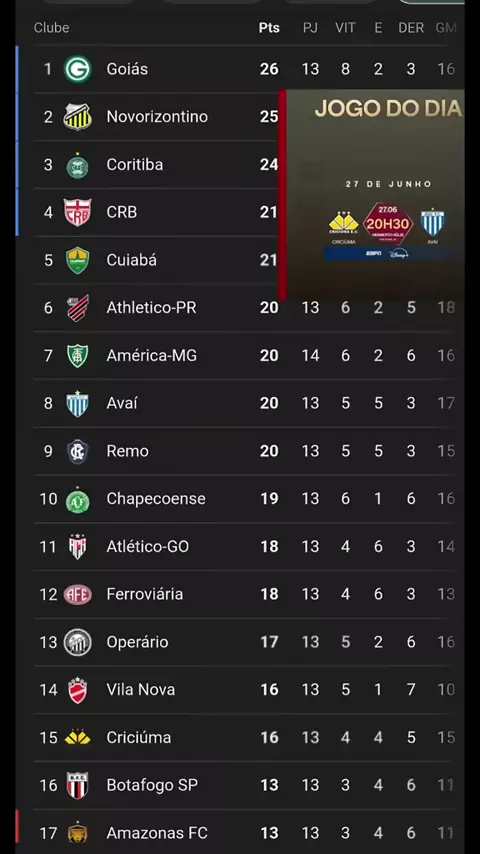Select the Ferroviária AFE logo
The width and height of the screenshot is (480, 854).
point(77,594)
